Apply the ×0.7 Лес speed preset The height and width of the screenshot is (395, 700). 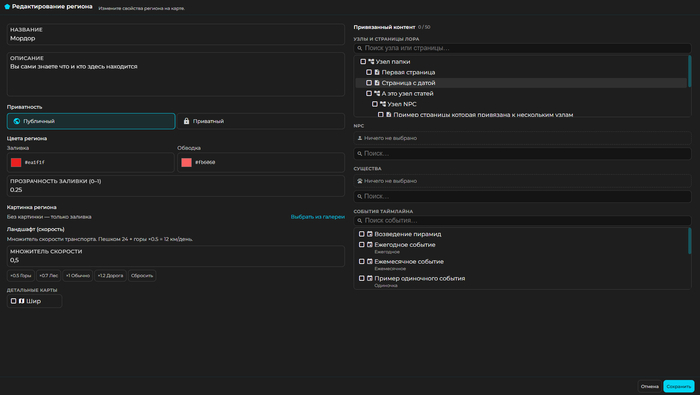(x=49, y=276)
